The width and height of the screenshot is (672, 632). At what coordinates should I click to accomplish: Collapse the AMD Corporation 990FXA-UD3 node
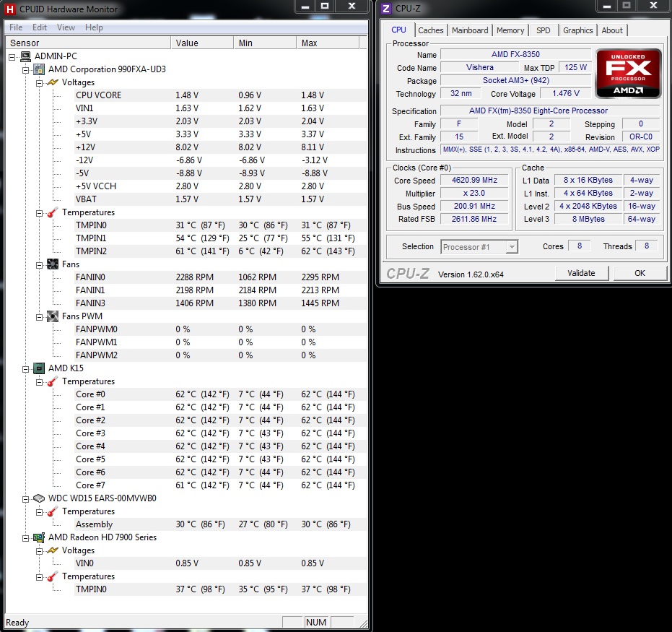[x=26, y=70]
